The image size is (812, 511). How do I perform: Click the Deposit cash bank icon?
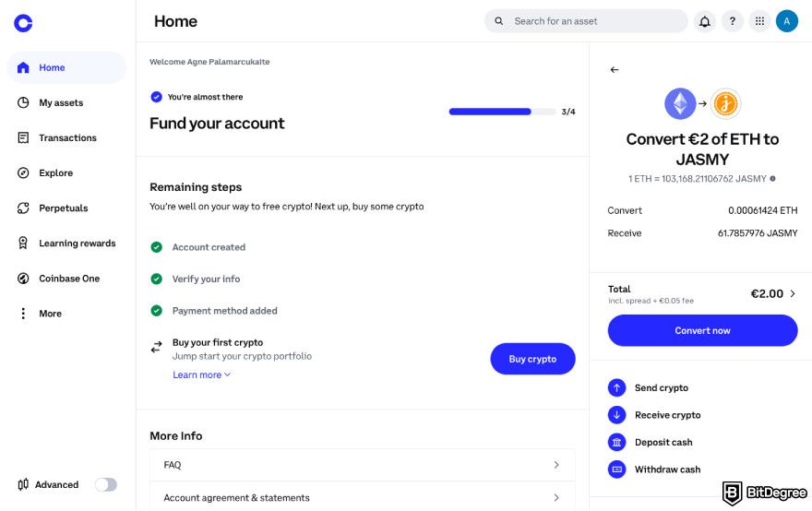tap(616, 442)
